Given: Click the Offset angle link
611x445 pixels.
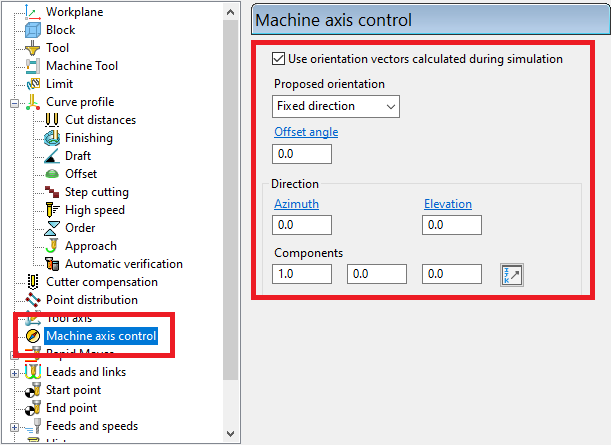Looking at the screenshot, I should (305, 132).
